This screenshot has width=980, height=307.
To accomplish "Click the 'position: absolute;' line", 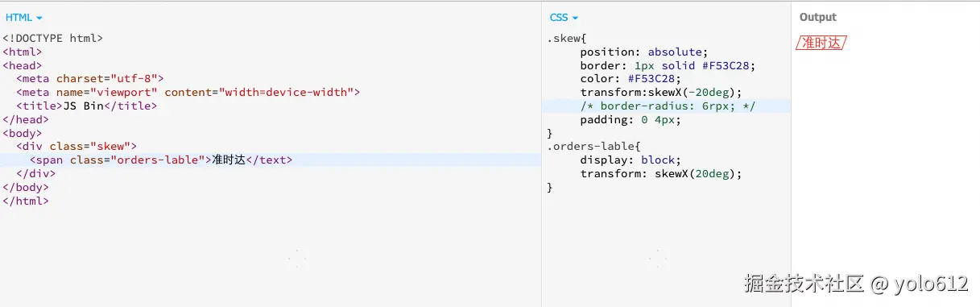I will pyautogui.click(x=644, y=52).
